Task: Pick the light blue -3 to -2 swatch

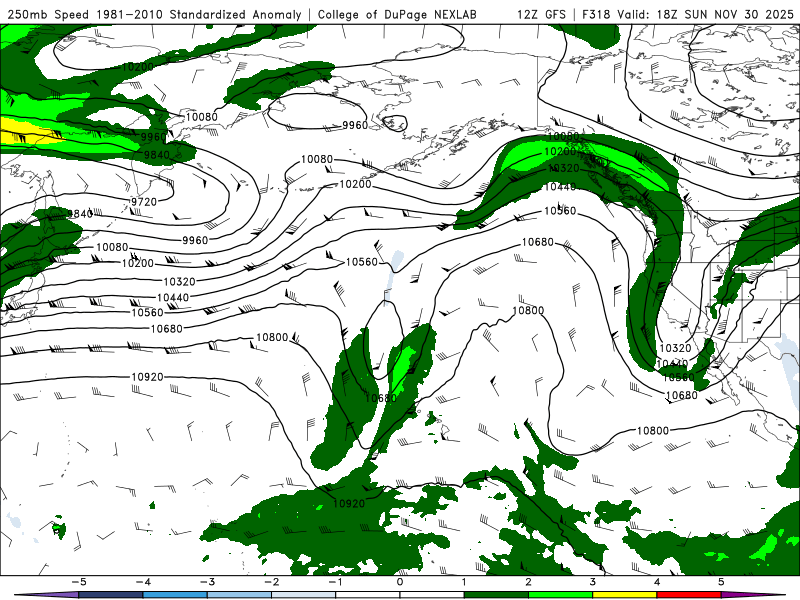Action: (x=239, y=595)
